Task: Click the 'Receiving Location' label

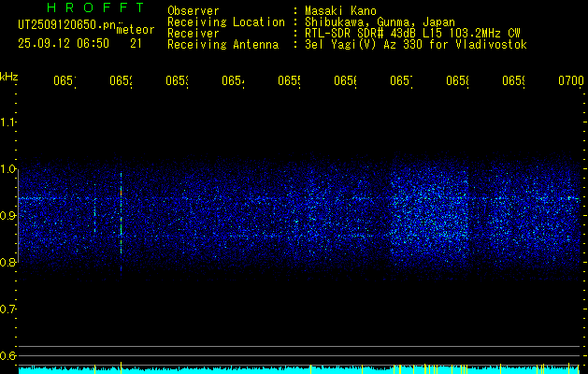Action: coord(226,22)
